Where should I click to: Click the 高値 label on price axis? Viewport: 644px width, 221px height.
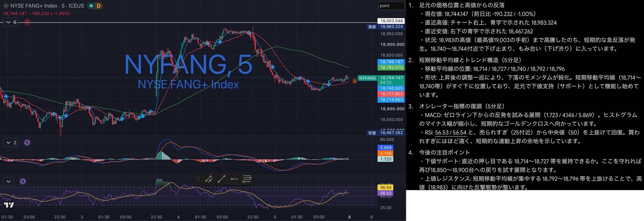[x=372, y=27]
